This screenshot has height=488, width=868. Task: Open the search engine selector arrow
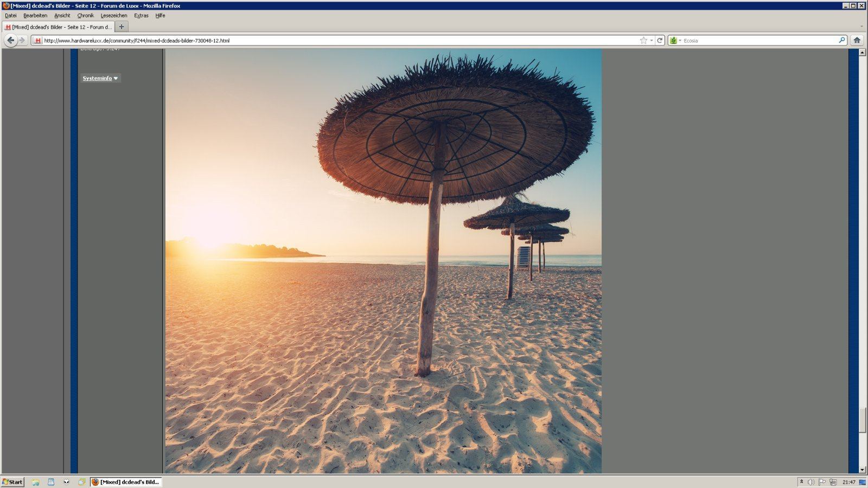[680, 41]
